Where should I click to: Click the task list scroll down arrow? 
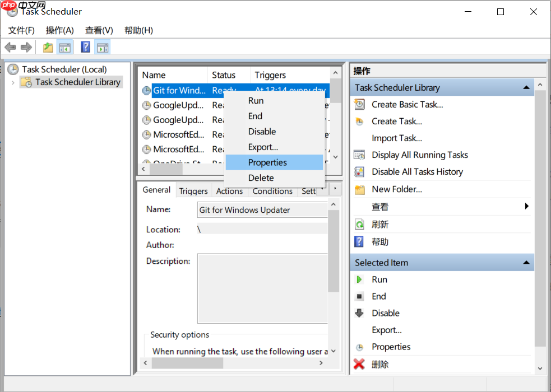click(x=336, y=157)
